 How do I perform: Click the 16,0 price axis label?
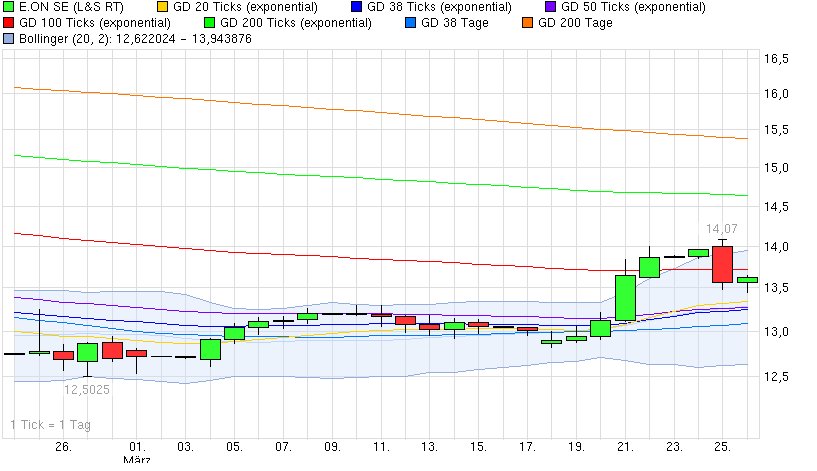pyautogui.click(x=776, y=94)
